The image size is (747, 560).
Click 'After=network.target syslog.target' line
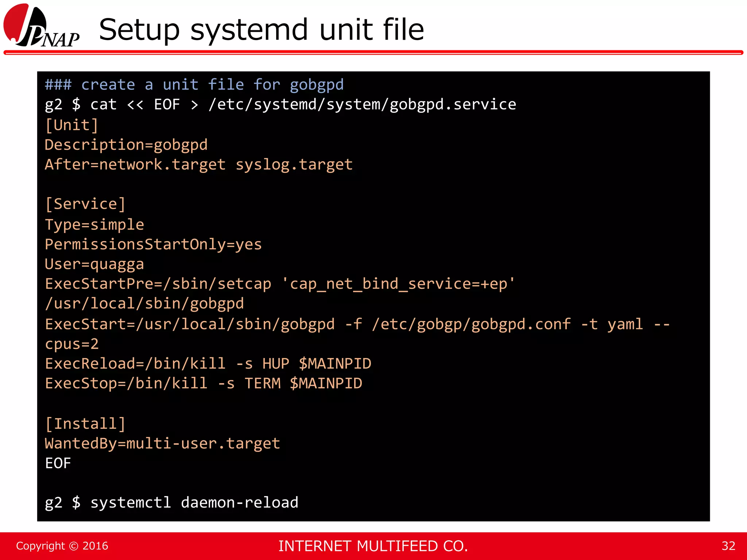click(199, 165)
